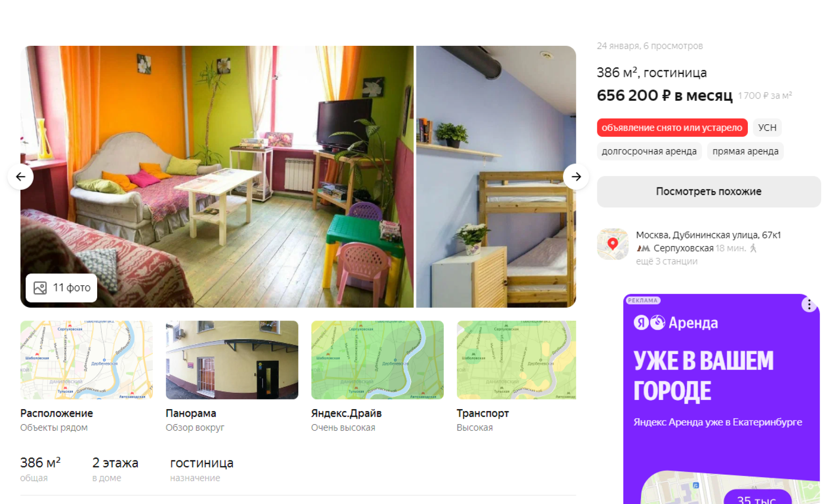
Task: Open the Яндекс.Драйв availability map
Action: (x=377, y=360)
